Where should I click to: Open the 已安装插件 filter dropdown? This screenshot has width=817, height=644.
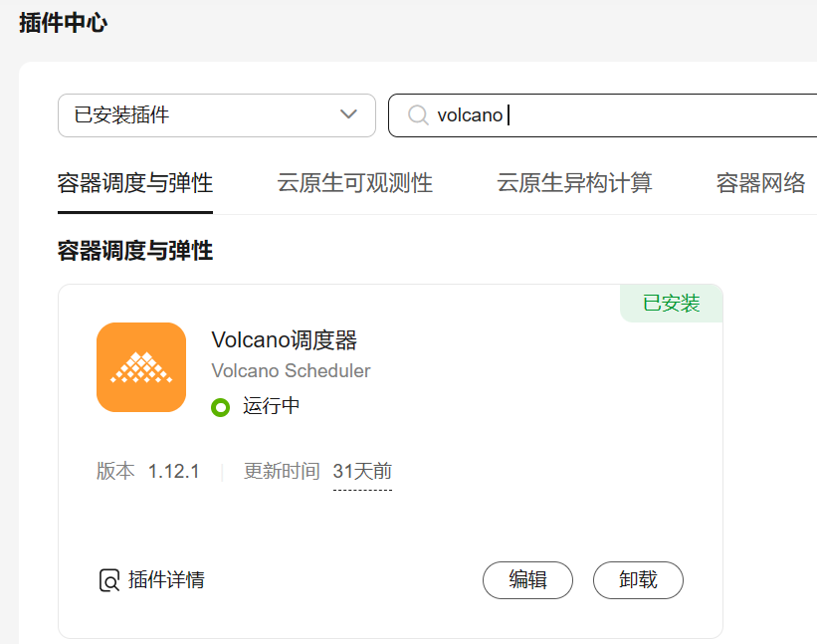click(x=216, y=115)
